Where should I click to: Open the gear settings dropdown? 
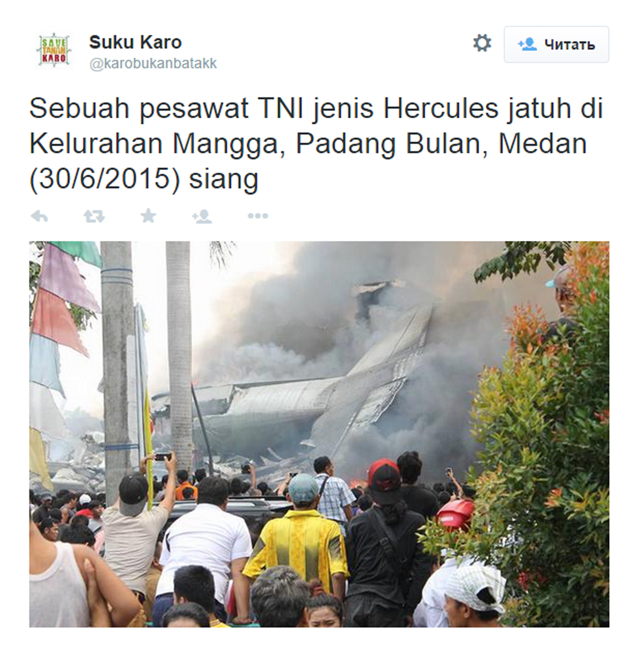[482, 43]
